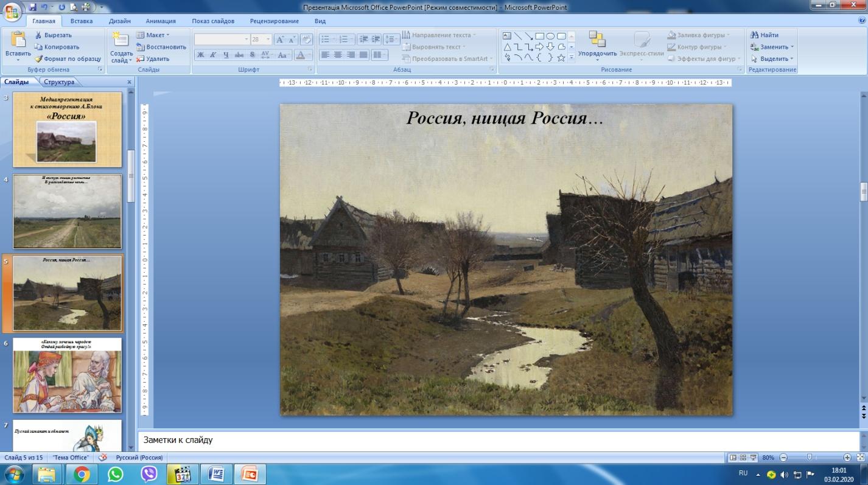Click Упорядочить arrange button
This screenshot has width=868, height=485.
point(597,46)
